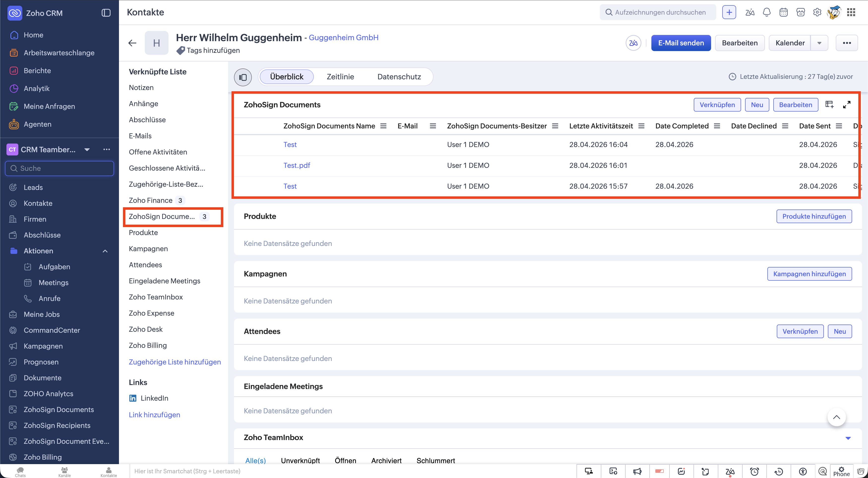Viewport: 868px width, 478px height.
Task: Go back with the left arrow
Action: pyautogui.click(x=132, y=43)
